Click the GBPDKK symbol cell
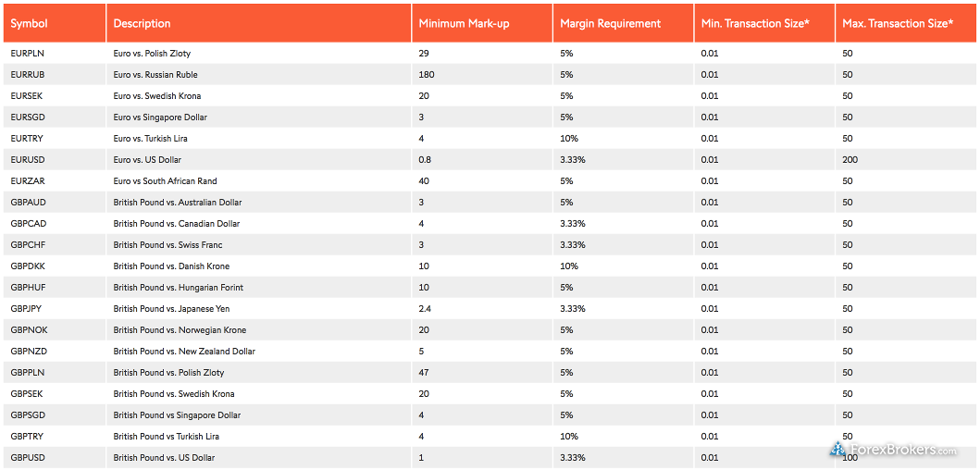The height and width of the screenshot is (470, 980). 28,266
